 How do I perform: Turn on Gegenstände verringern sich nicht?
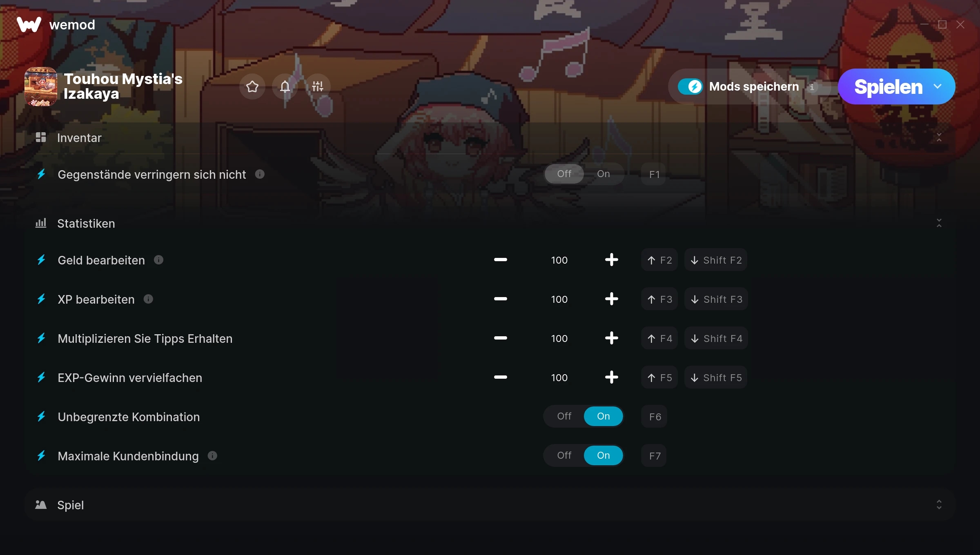(604, 174)
